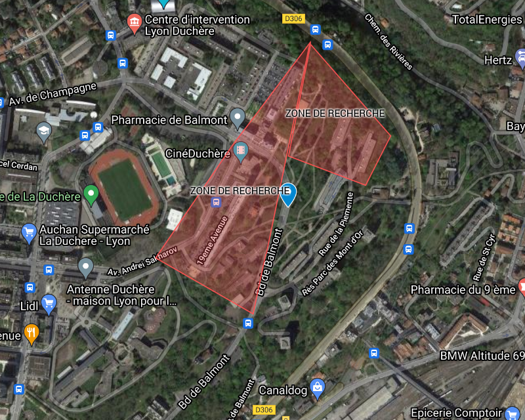
Task: Select the bus stop below the red zone corner
Action: pos(248,324)
